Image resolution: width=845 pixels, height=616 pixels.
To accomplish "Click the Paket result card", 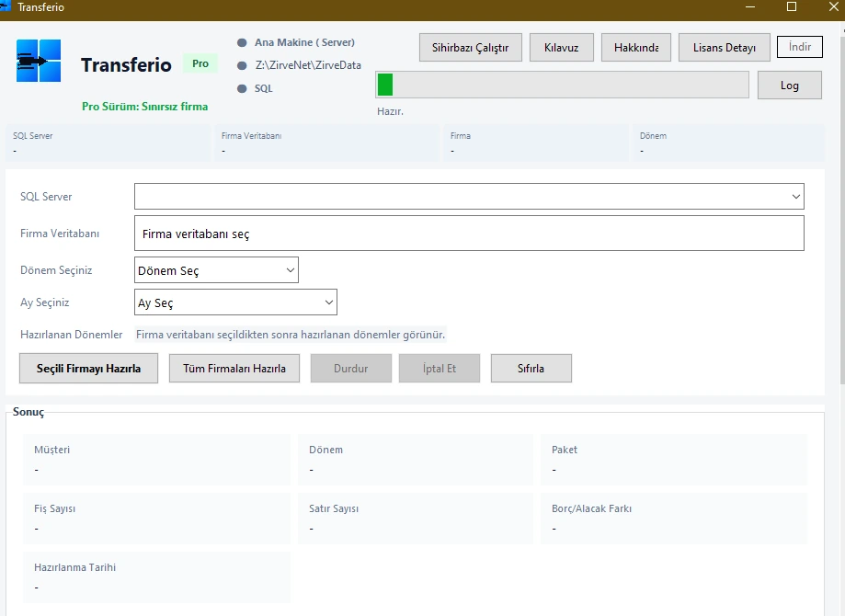I will (674, 460).
